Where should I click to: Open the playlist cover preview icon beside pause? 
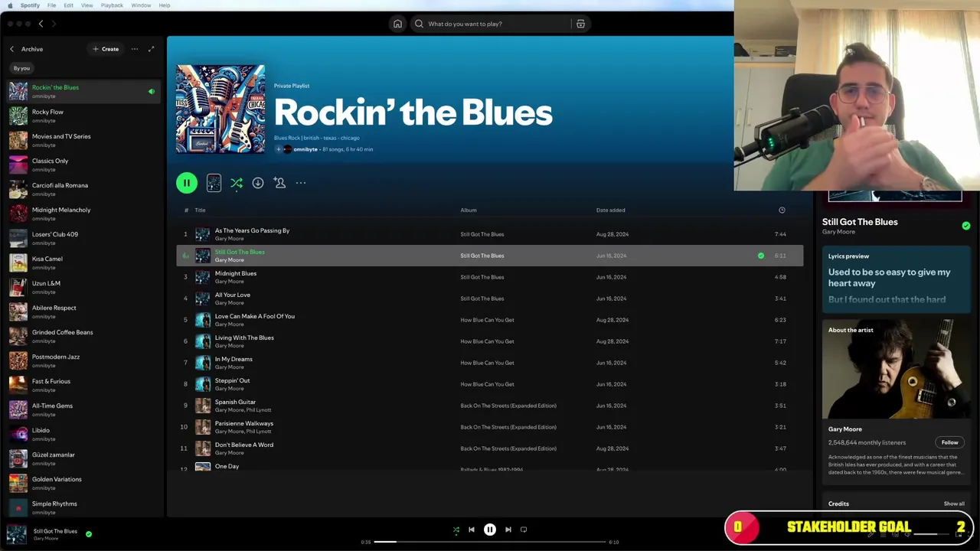pos(214,183)
